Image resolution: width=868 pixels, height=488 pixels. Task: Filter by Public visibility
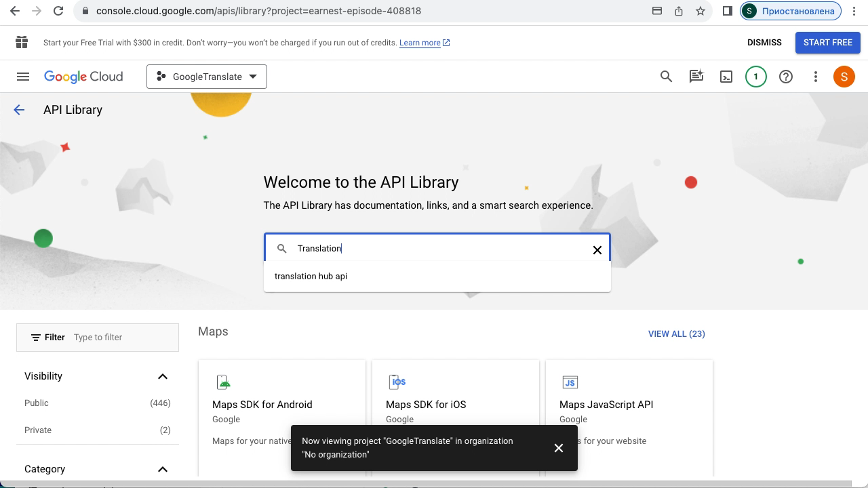37,403
